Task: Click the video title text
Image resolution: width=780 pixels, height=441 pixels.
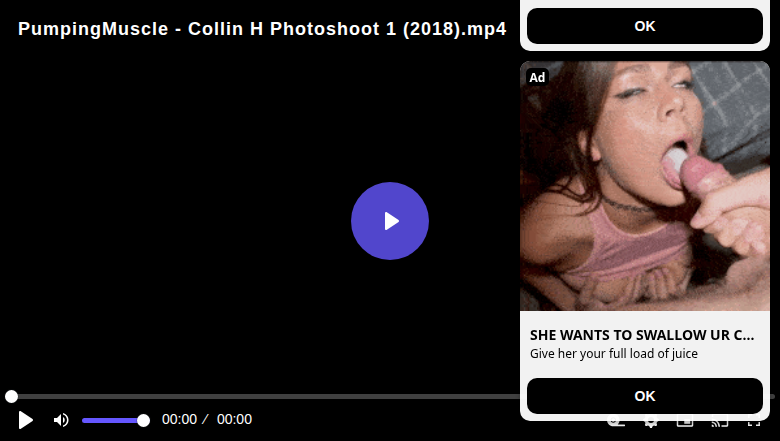Action: pos(262,29)
